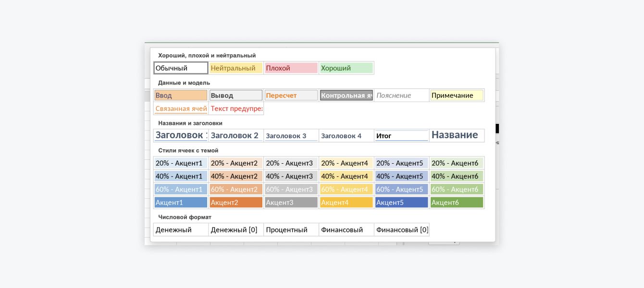644x288 pixels.
Task: Select the Нейтральный cell style
Action: point(236,68)
